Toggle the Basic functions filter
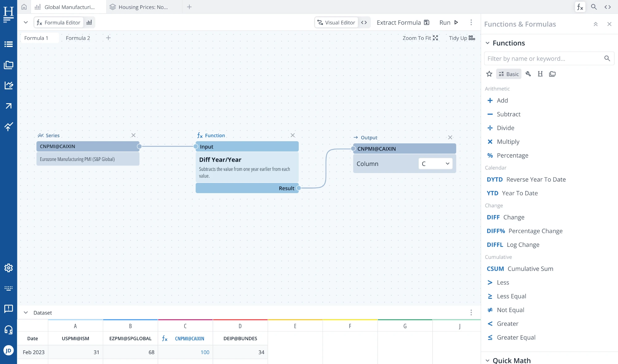618x364 pixels. (509, 74)
